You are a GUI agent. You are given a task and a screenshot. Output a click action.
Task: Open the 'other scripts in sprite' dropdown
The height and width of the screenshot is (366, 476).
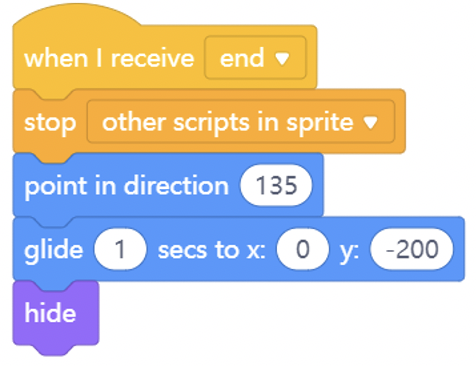click(x=241, y=122)
